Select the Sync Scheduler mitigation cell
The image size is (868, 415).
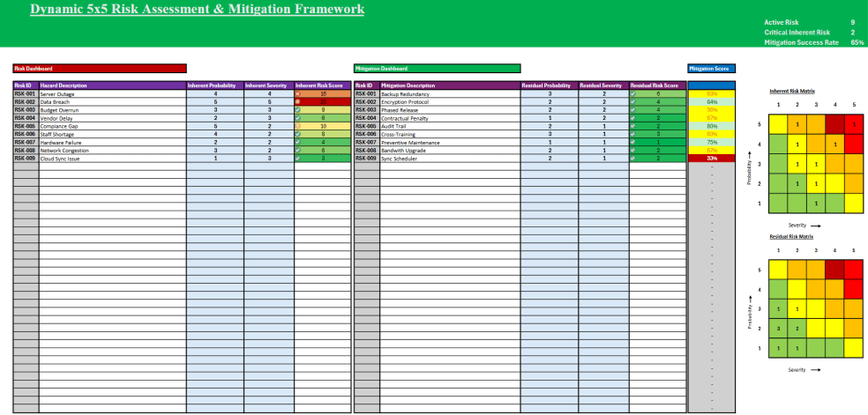pyautogui.click(x=450, y=159)
